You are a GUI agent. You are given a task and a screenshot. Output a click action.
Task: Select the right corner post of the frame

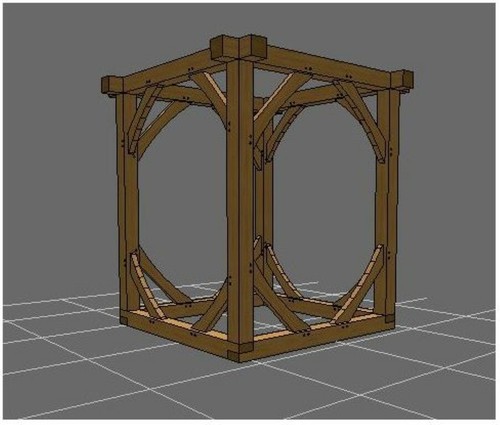pos(387,203)
